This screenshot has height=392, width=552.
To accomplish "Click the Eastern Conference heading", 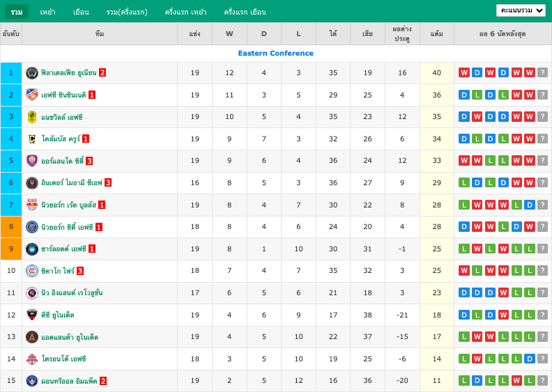I will 275,54.
